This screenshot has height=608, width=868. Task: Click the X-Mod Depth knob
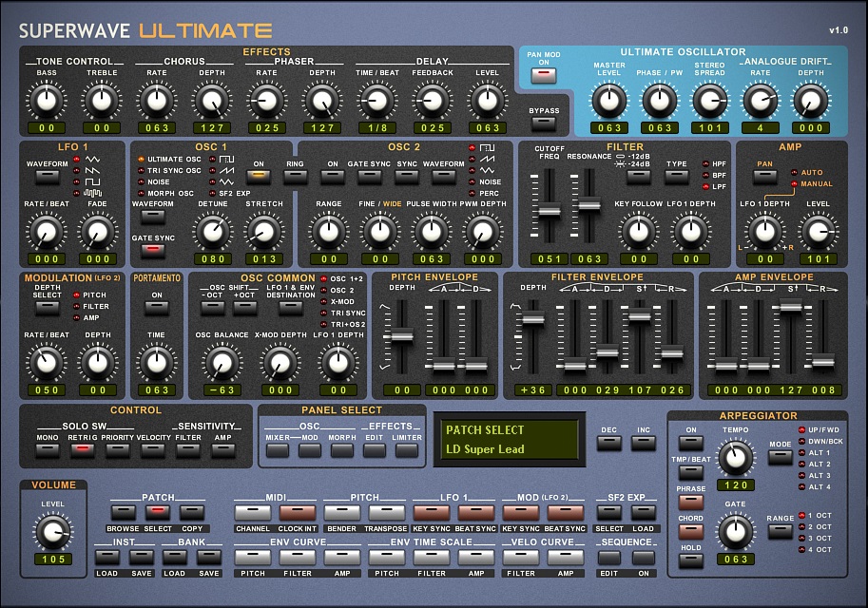tap(280, 363)
